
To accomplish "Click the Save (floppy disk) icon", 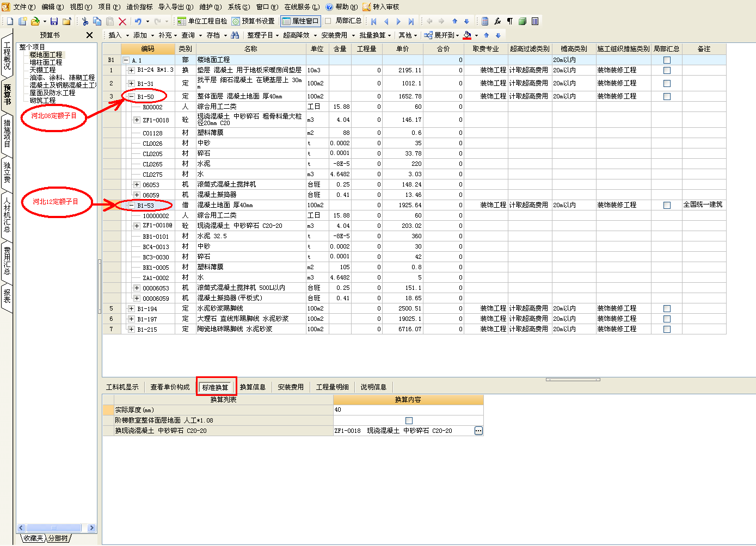I will (x=54, y=21).
